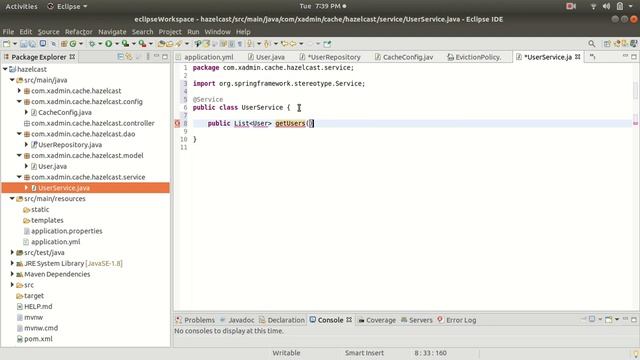
Task: Select pom.xml in Package Explorer
Action: [38, 339]
